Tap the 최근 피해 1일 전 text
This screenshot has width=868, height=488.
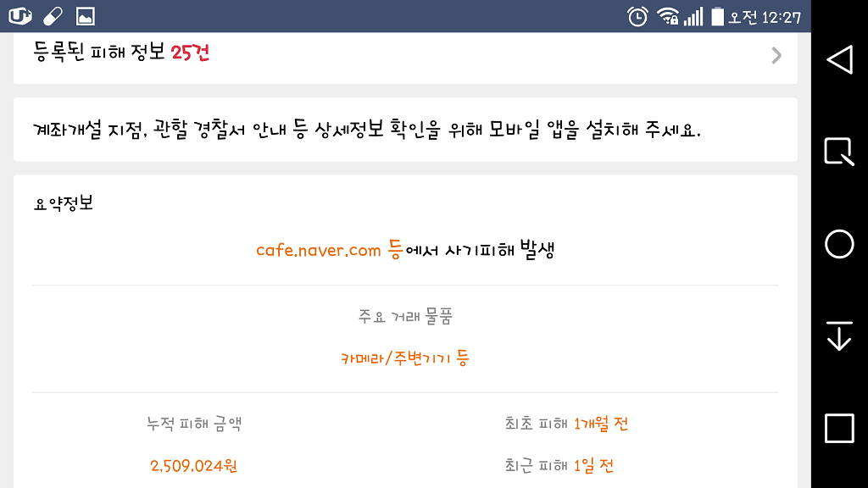coord(559,465)
